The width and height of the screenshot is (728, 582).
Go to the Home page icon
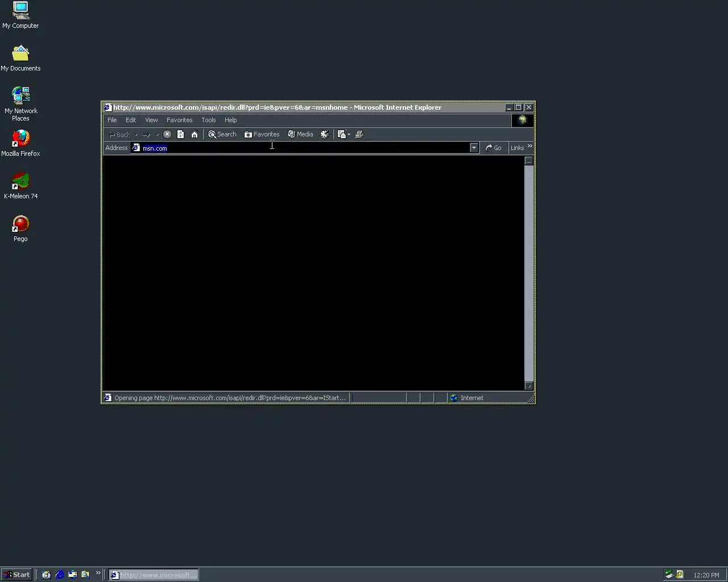click(195, 135)
